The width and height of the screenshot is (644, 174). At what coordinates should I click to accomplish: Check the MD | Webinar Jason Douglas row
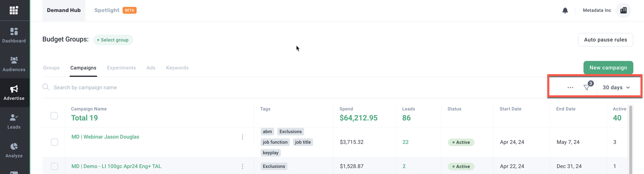click(54, 142)
